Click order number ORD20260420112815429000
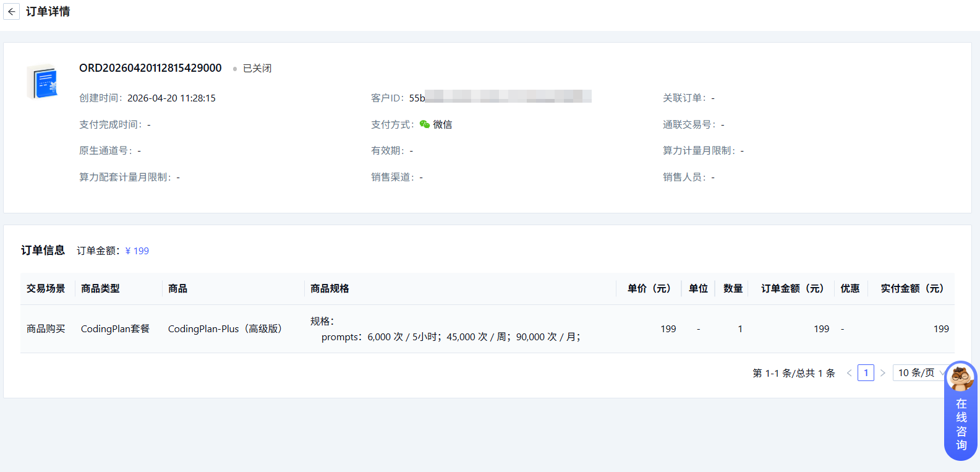980x472 pixels. (150, 68)
